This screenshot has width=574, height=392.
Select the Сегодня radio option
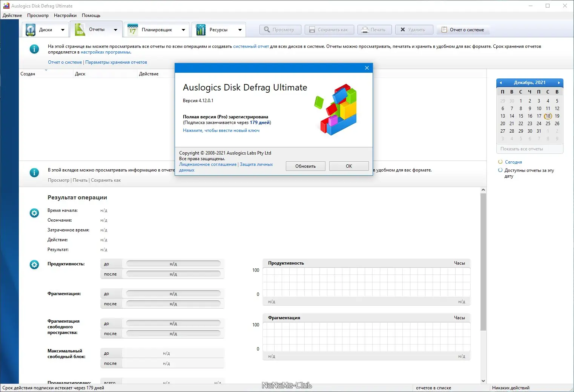click(x=500, y=162)
